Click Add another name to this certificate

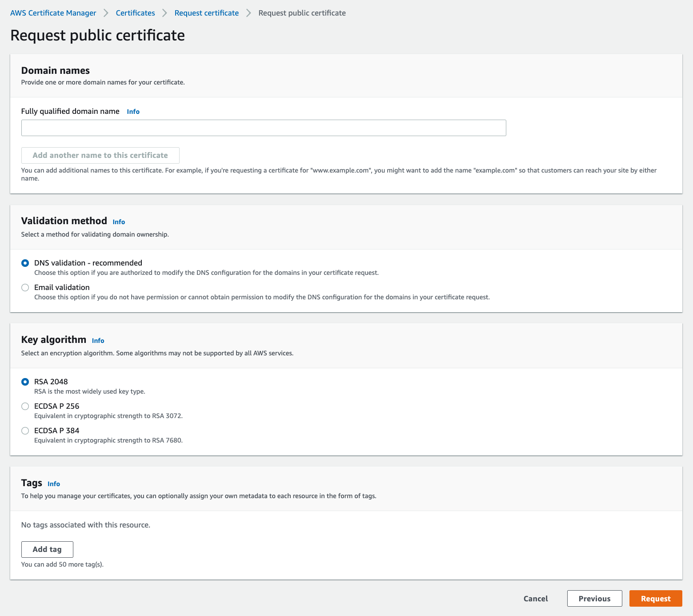coord(100,155)
